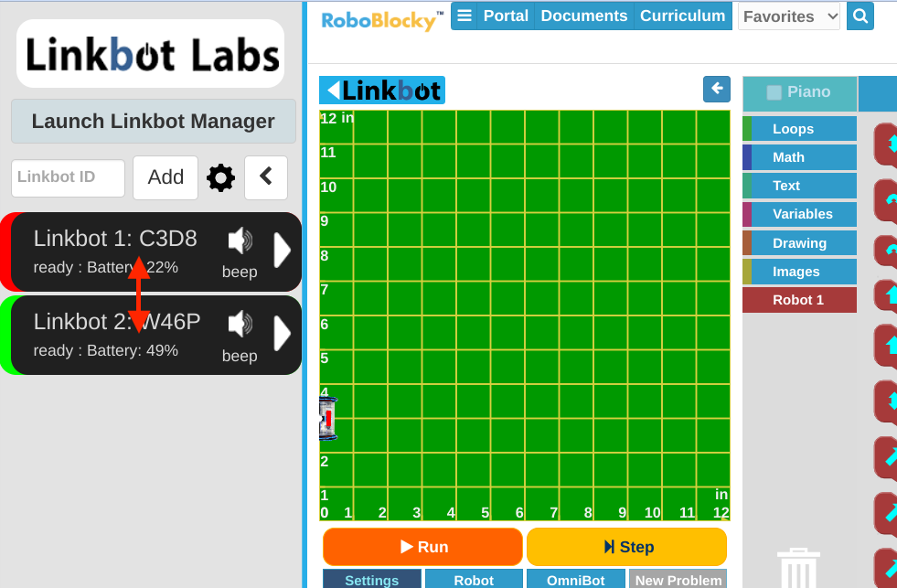Open the Favorites dropdown
The height and width of the screenshot is (588, 897).
click(x=789, y=16)
